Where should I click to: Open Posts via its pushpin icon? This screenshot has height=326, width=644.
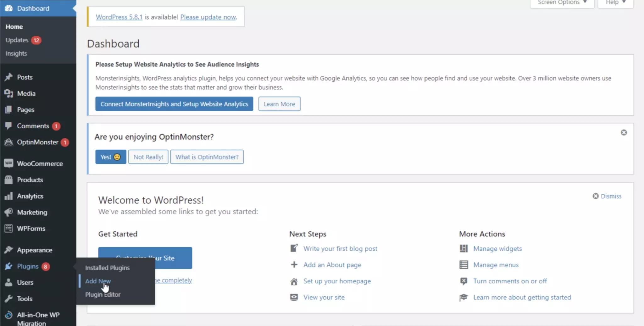tap(9, 77)
